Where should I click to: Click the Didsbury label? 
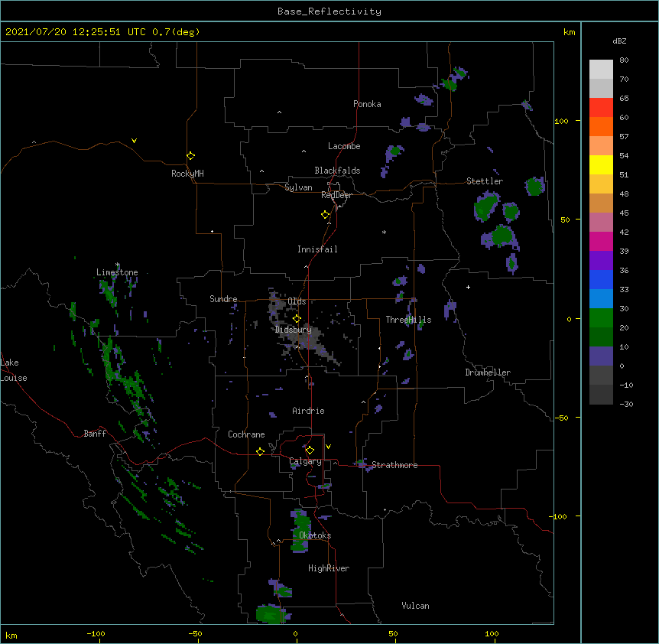(x=294, y=330)
